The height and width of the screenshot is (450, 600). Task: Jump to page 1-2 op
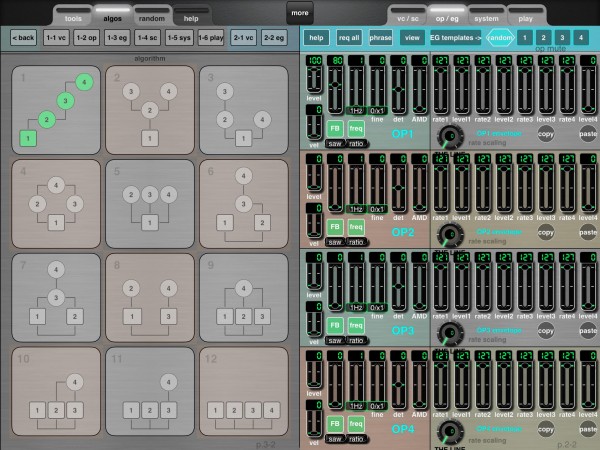pos(86,38)
